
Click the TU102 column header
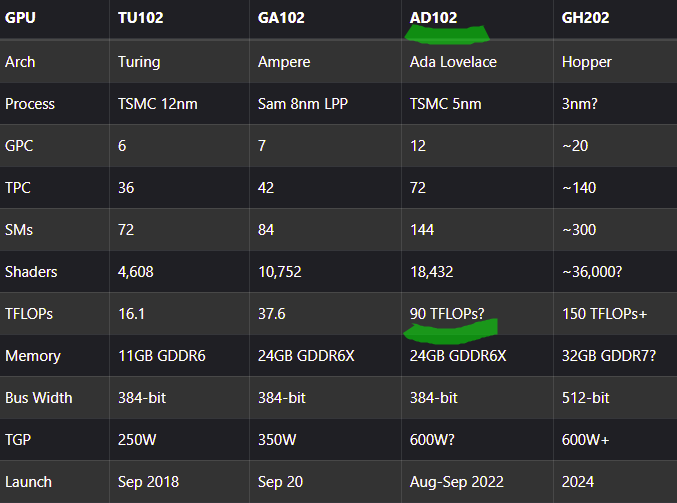[x=141, y=17]
